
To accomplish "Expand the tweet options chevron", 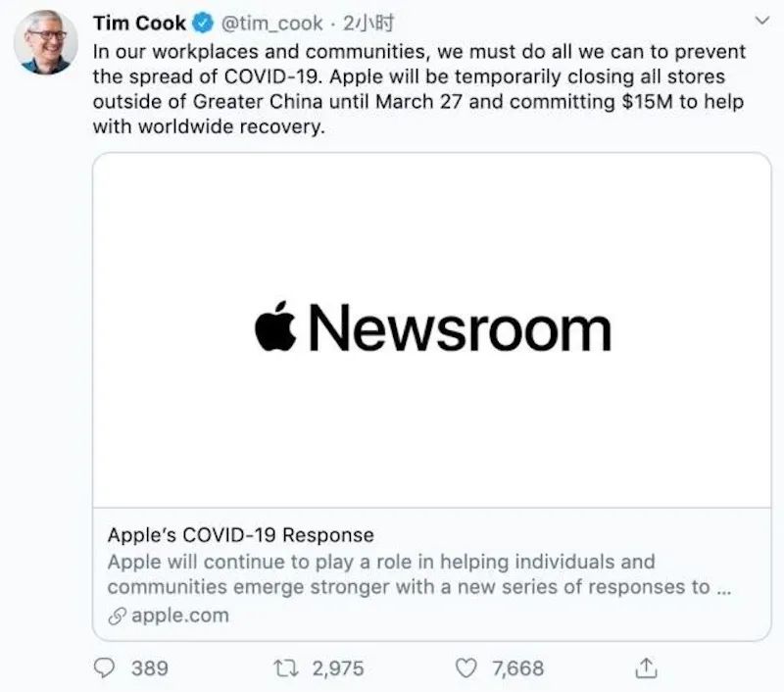I will [759, 21].
